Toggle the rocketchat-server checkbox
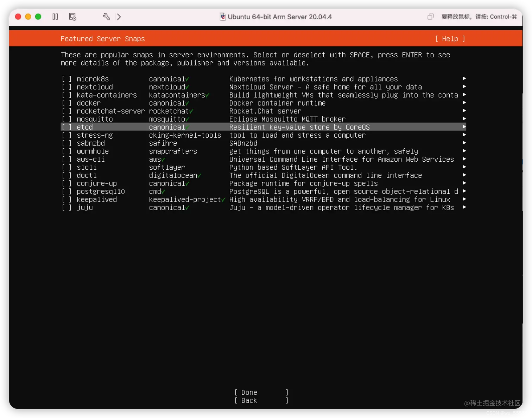Viewport: 532px width, 418px height. click(x=66, y=111)
